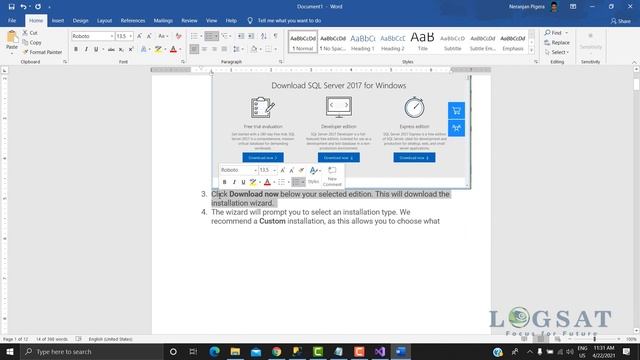Align paragraph text to the right

pyautogui.click(x=214, y=49)
